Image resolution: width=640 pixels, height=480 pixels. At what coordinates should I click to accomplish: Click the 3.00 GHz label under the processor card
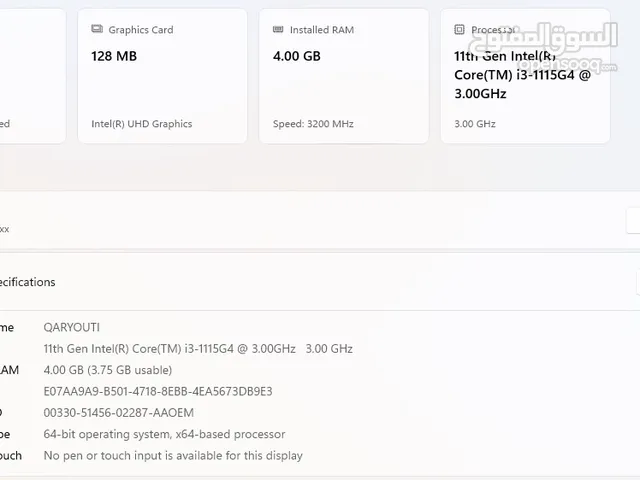pos(475,124)
